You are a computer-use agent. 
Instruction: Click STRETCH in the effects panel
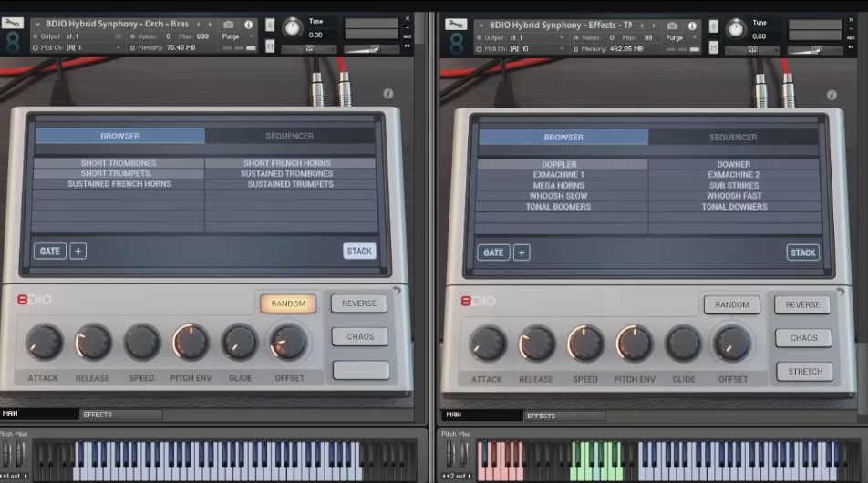pos(805,371)
